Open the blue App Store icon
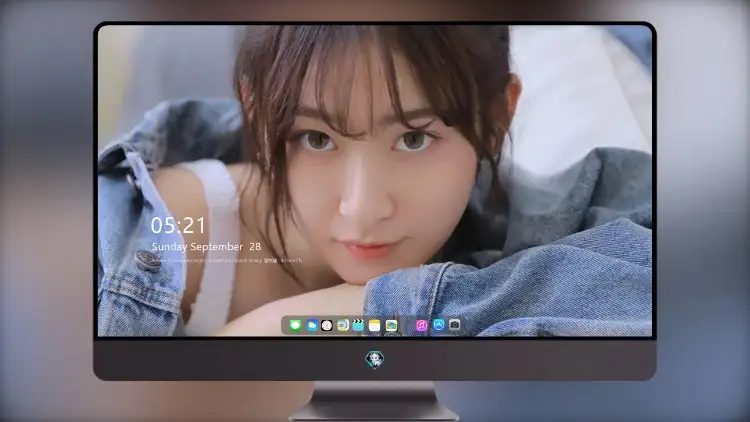Viewport: 750px width, 422px height. [x=439, y=325]
